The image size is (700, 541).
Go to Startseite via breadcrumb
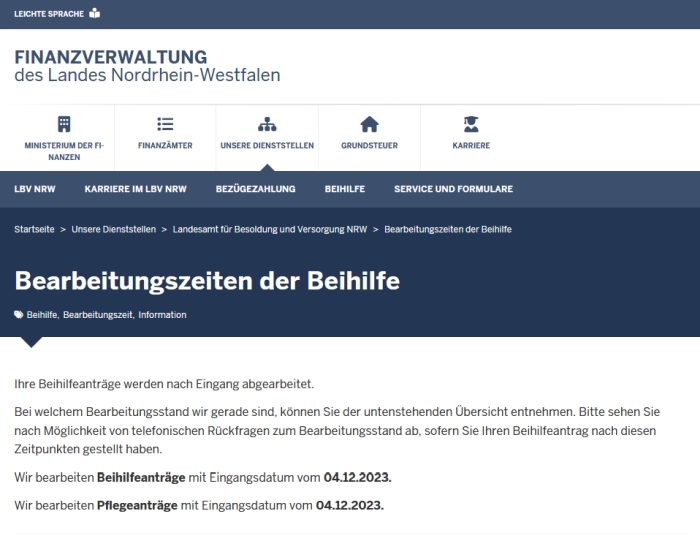pyautogui.click(x=34, y=229)
